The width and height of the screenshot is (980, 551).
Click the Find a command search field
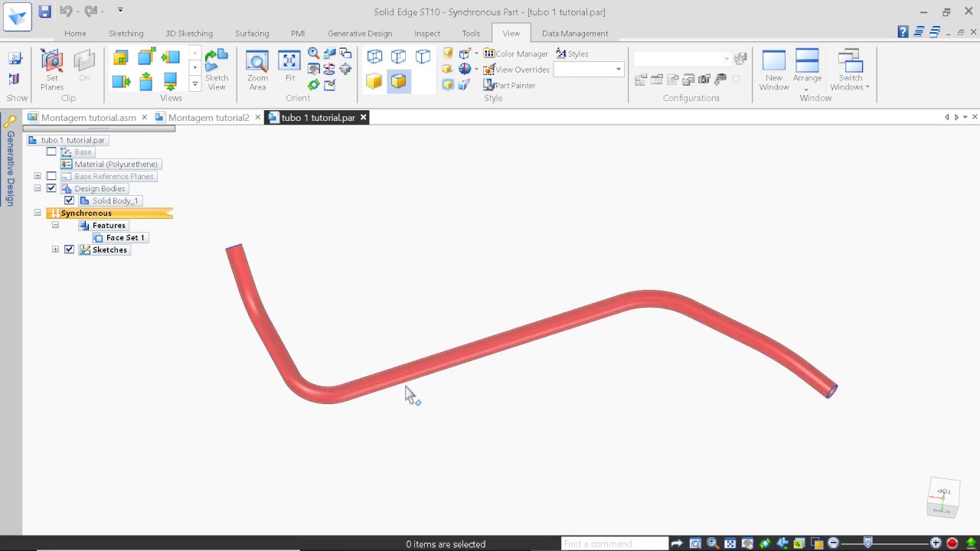(615, 543)
